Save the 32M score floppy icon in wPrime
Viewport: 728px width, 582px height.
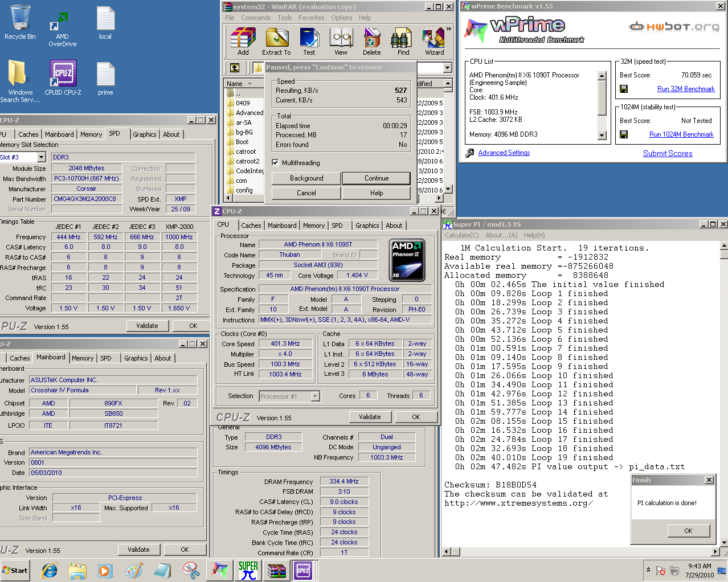tap(624, 89)
